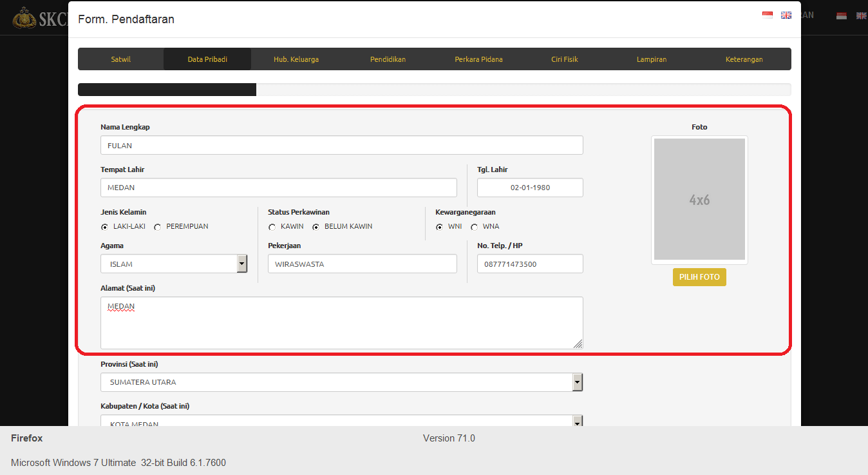Choose BELUM KAWIN as marital status
This screenshot has height=475, width=868.
[x=316, y=227]
